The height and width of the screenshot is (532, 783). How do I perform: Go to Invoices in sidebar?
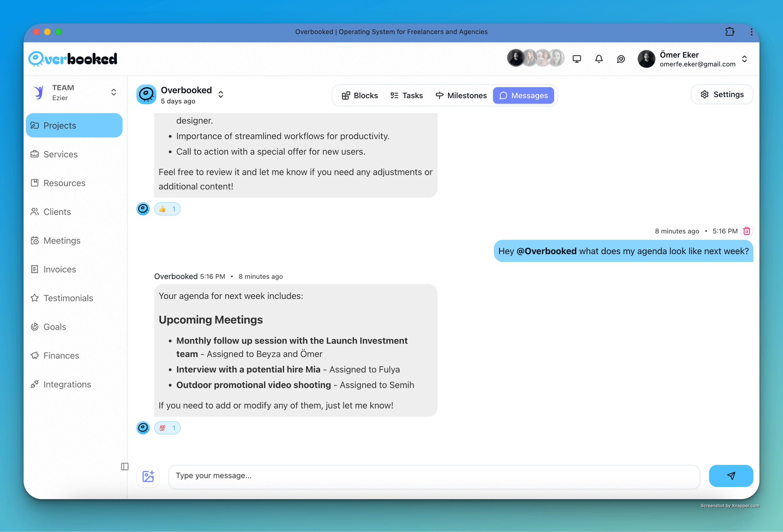click(x=60, y=269)
